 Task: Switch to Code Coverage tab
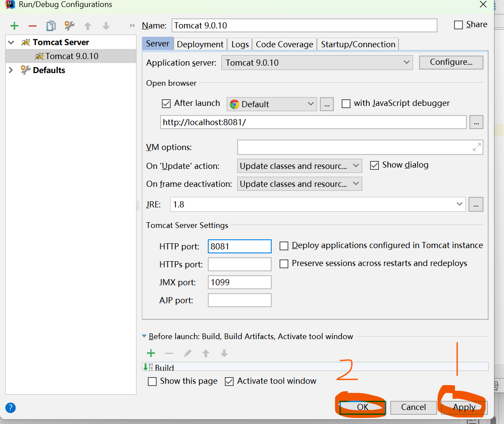[x=284, y=44]
